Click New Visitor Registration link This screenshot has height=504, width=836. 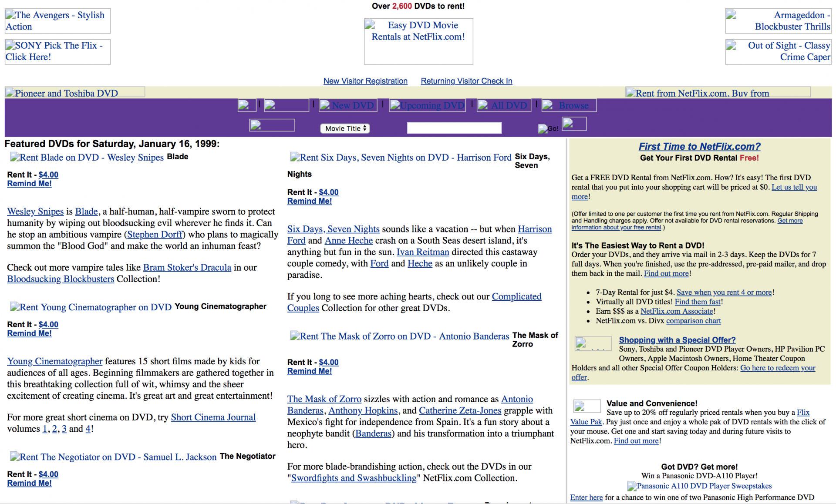[365, 81]
